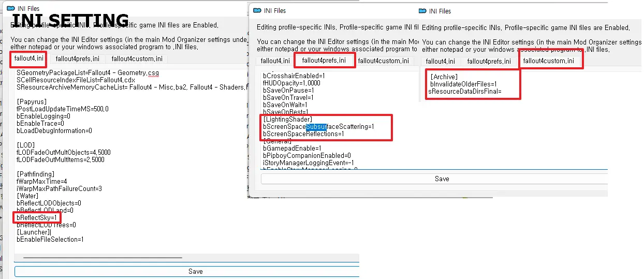Click the bLoadDebugInformation=0 line
644x279 pixels.
point(54,131)
